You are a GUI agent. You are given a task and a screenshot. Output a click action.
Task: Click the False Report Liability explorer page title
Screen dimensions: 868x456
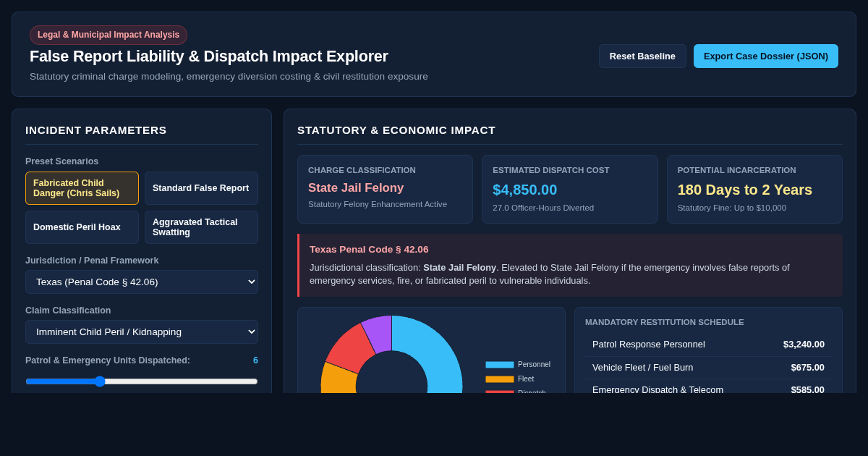pos(209,56)
